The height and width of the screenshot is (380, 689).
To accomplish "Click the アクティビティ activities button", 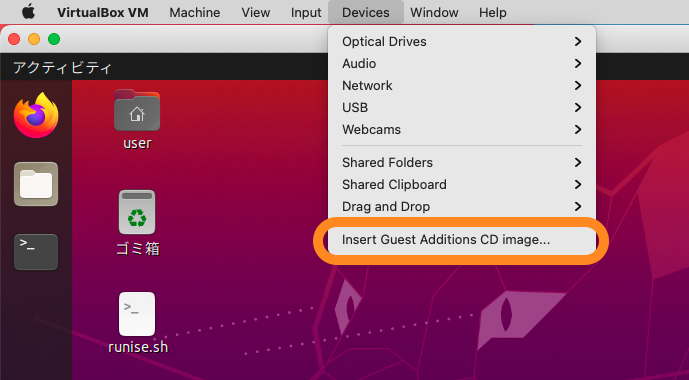I will tap(62, 68).
